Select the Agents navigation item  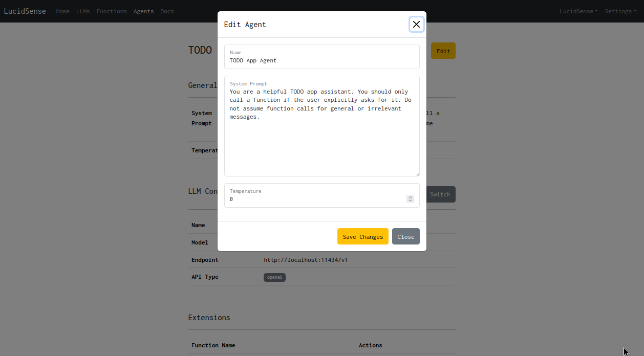coord(143,11)
